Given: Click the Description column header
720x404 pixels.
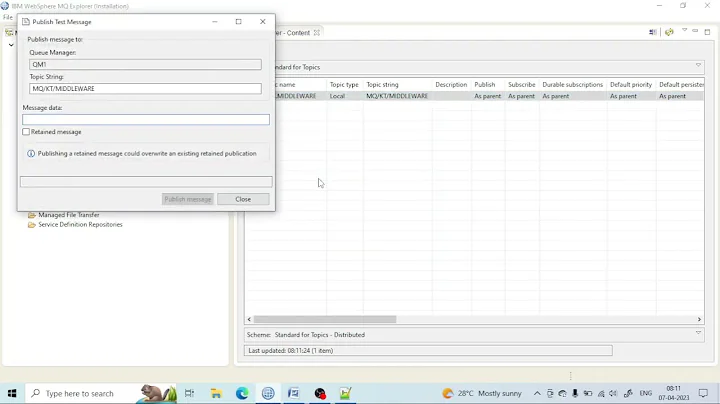Looking at the screenshot, I should click(451, 85).
